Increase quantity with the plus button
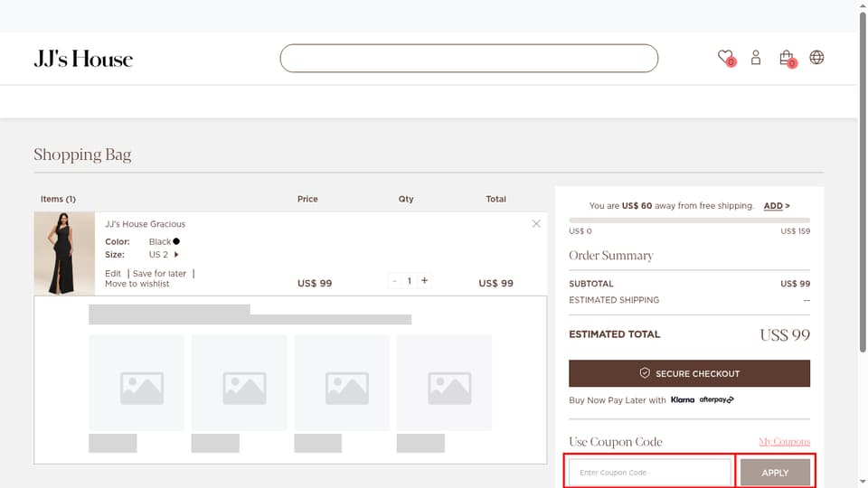 click(x=425, y=281)
